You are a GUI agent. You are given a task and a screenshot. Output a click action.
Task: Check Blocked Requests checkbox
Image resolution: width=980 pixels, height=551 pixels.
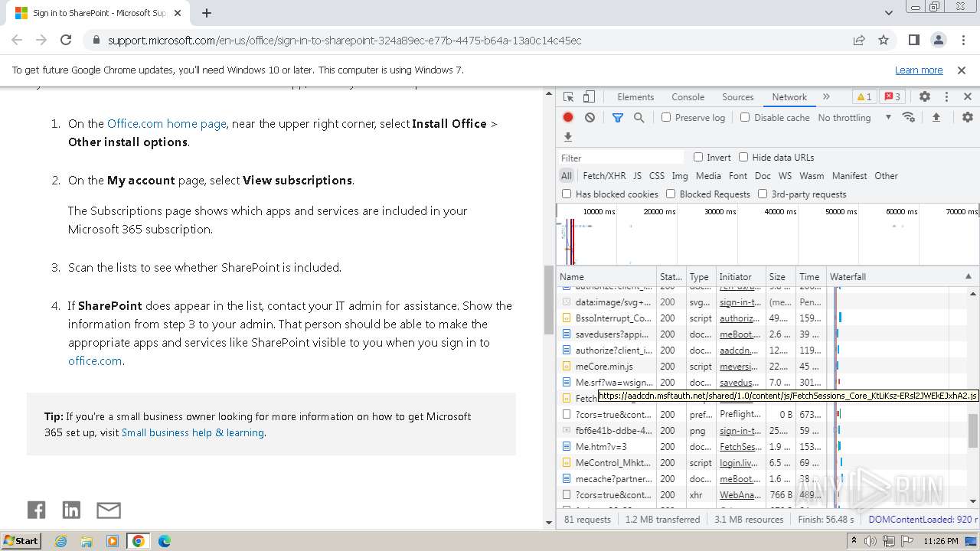point(671,194)
